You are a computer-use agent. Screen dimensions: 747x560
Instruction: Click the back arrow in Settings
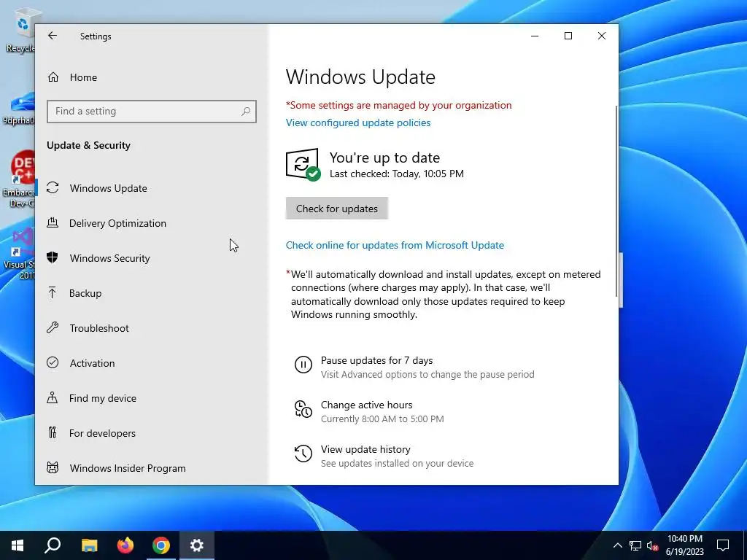tap(53, 36)
